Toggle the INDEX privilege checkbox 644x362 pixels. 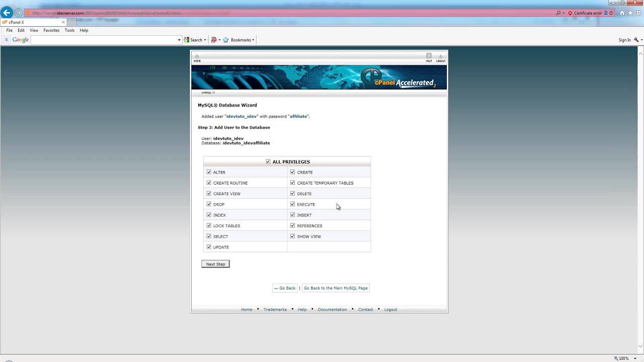click(x=209, y=215)
